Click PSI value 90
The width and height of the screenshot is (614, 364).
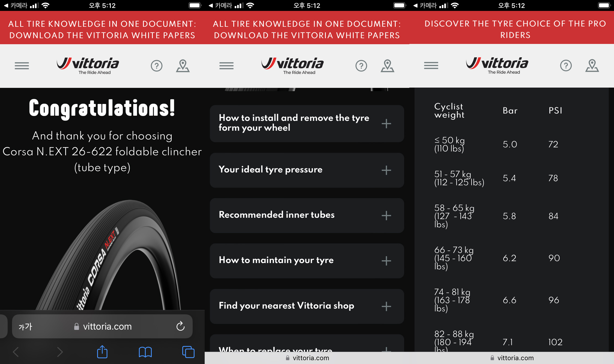[x=554, y=258]
